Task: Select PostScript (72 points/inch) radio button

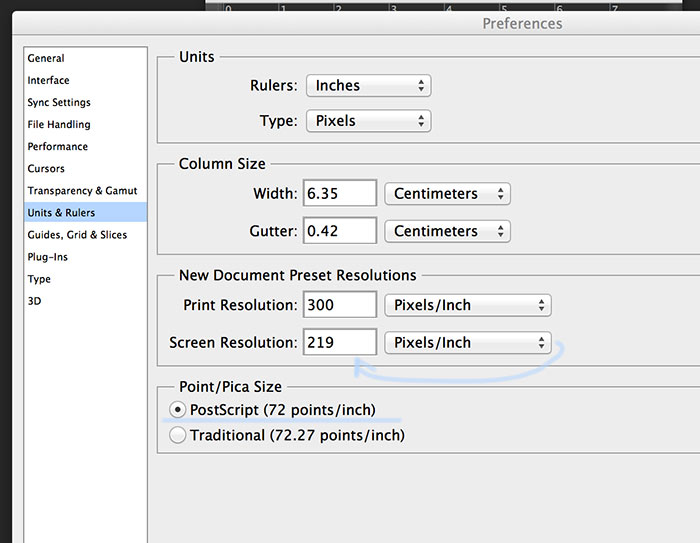Action: pos(178,409)
